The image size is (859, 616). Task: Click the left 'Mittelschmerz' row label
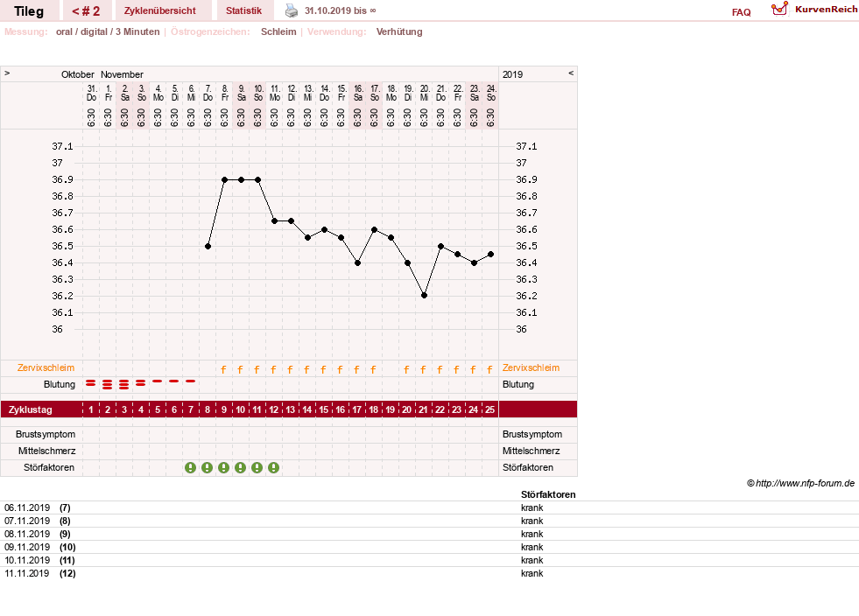pos(46,451)
